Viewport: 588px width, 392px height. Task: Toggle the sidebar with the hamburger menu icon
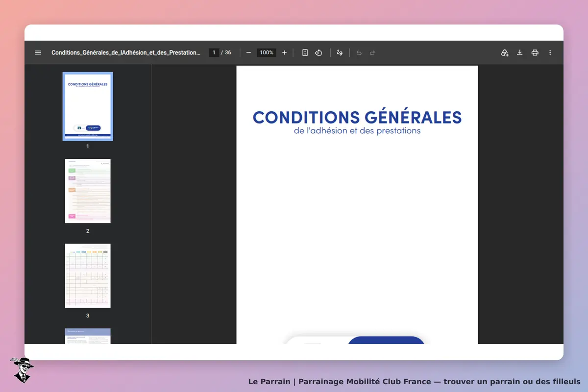(38, 52)
